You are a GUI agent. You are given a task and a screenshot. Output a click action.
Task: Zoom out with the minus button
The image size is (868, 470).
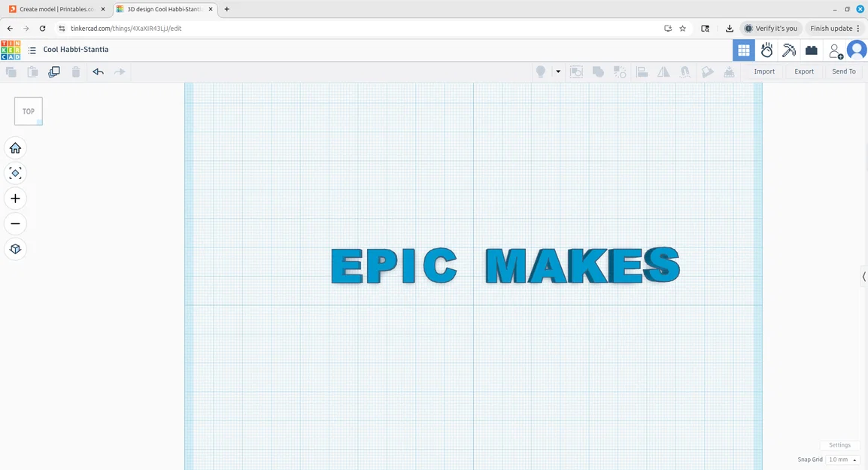[16, 223]
